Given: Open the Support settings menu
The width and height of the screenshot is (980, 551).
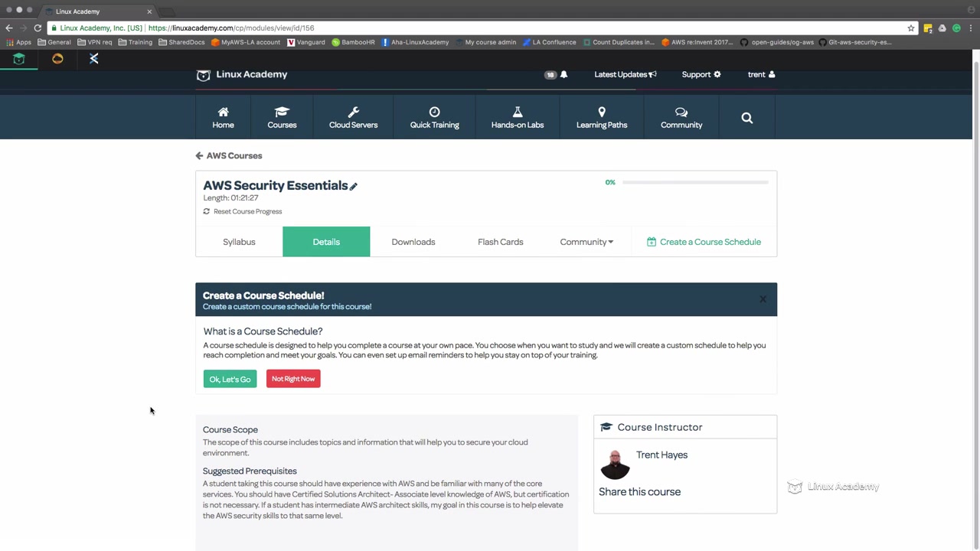Looking at the screenshot, I should click(701, 74).
